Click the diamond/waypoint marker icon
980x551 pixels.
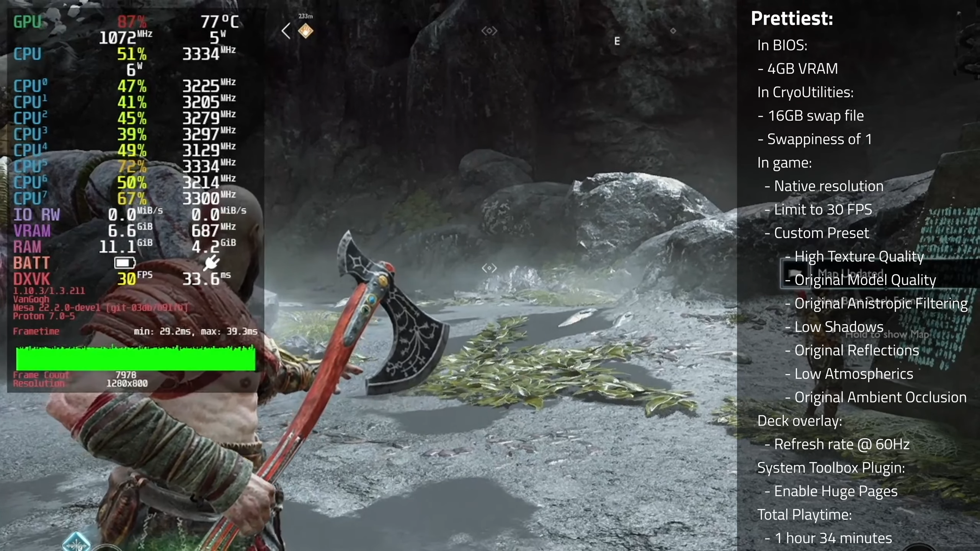point(305,30)
